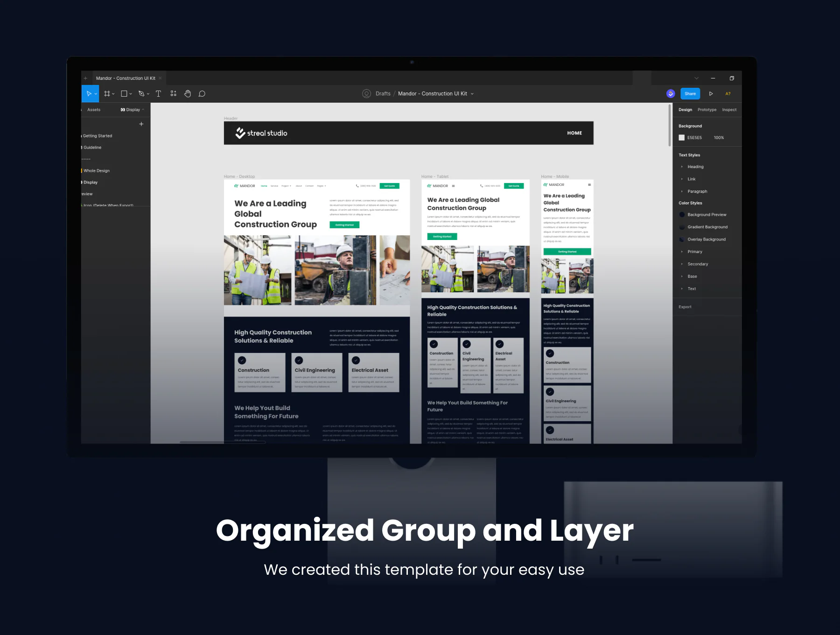The width and height of the screenshot is (840, 635).
Task: Select the Add Comment tool
Action: (202, 94)
